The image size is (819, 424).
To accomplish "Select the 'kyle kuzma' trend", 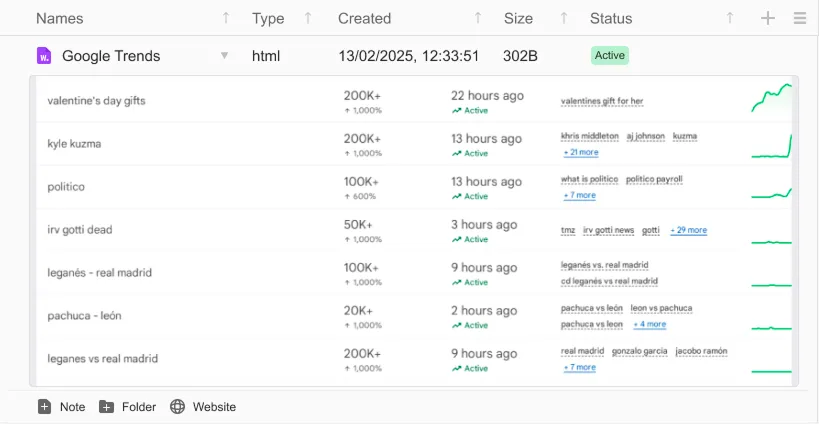I will tap(74, 144).
